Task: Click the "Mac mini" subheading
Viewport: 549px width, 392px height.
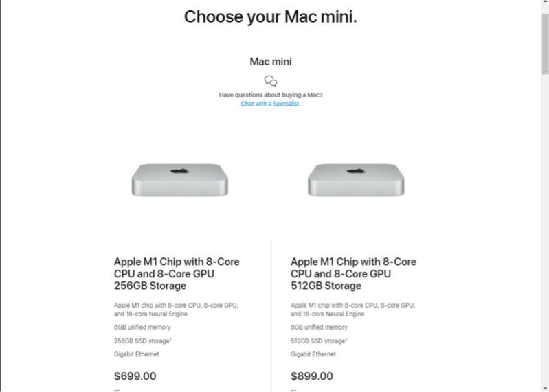Action: 270,62
